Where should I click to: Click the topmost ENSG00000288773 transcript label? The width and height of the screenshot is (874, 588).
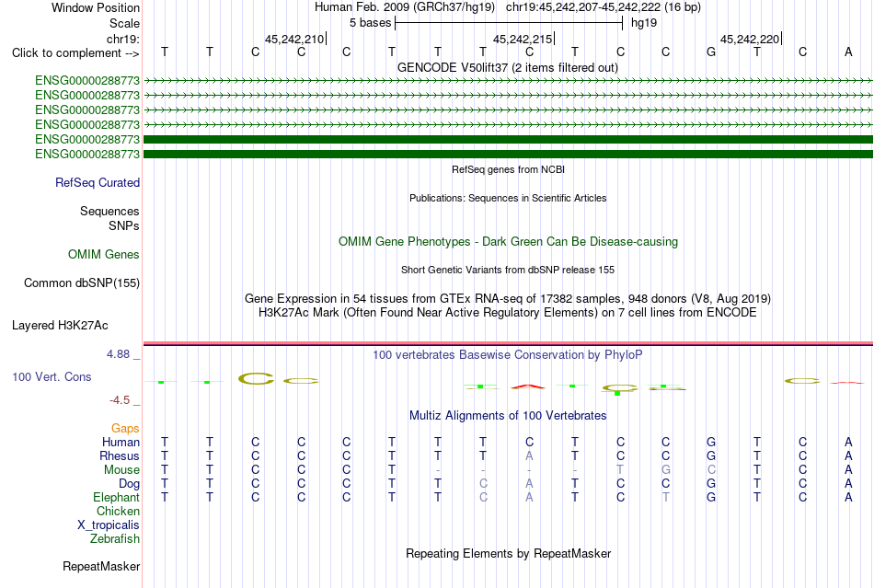[87, 80]
